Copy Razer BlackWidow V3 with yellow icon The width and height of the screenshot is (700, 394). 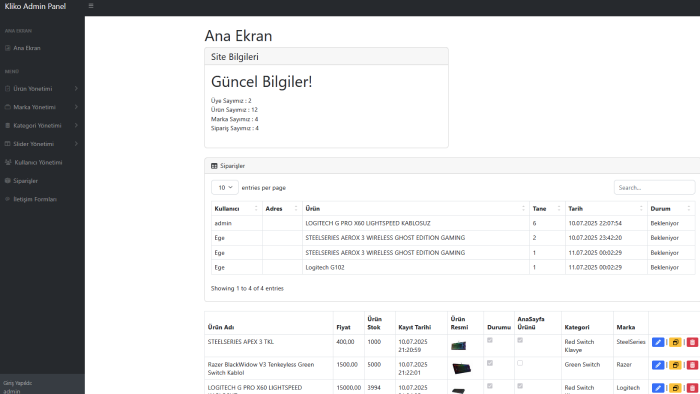[675, 365]
